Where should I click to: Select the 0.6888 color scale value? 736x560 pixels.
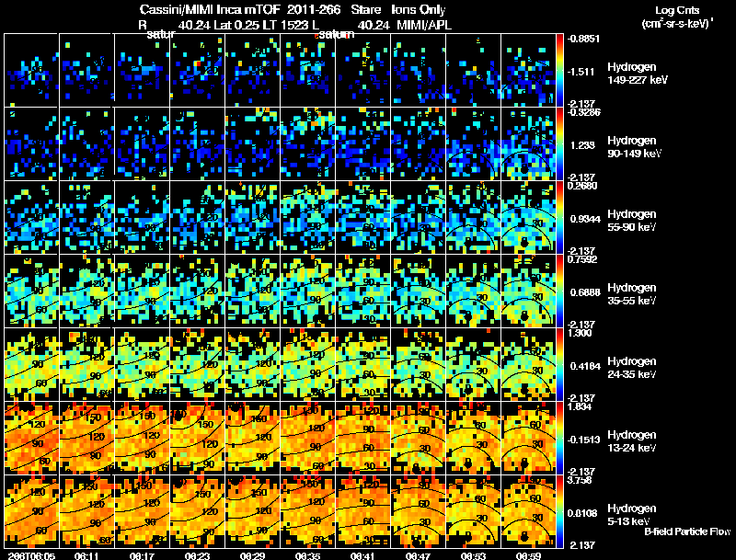(585, 292)
